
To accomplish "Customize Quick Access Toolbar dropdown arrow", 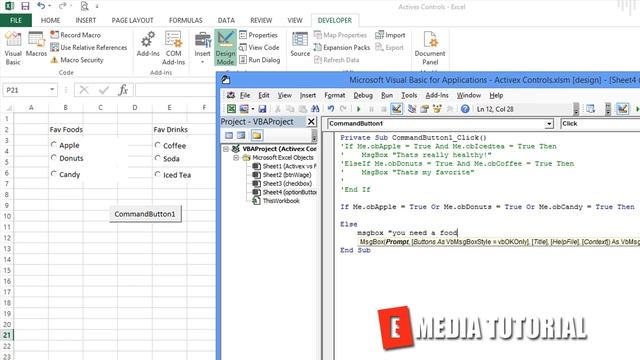I will pyautogui.click(x=97, y=6).
